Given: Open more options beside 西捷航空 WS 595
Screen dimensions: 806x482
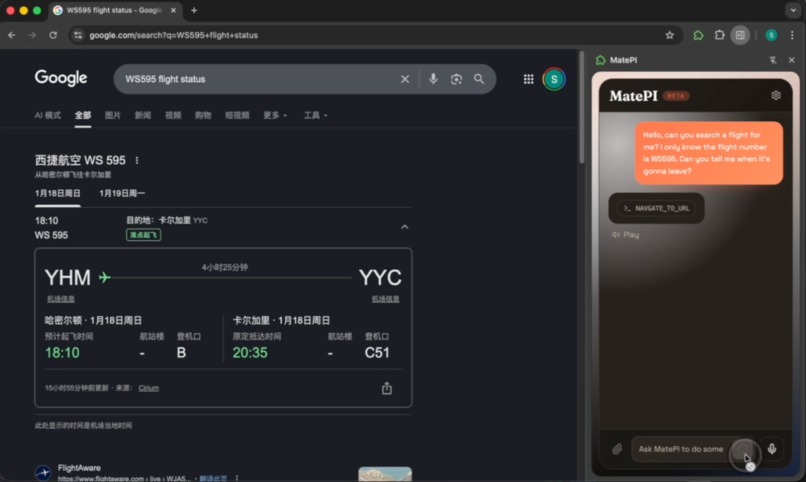Looking at the screenshot, I should click(x=137, y=160).
